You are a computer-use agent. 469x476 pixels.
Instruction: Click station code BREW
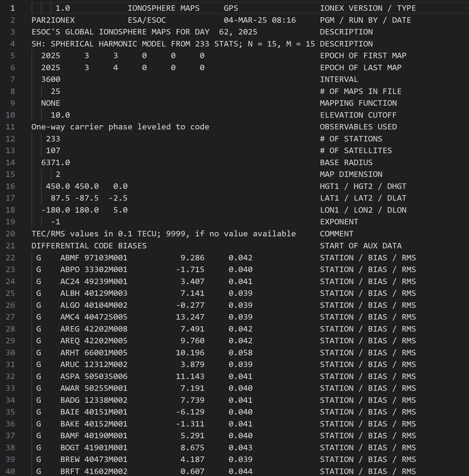[70, 459]
